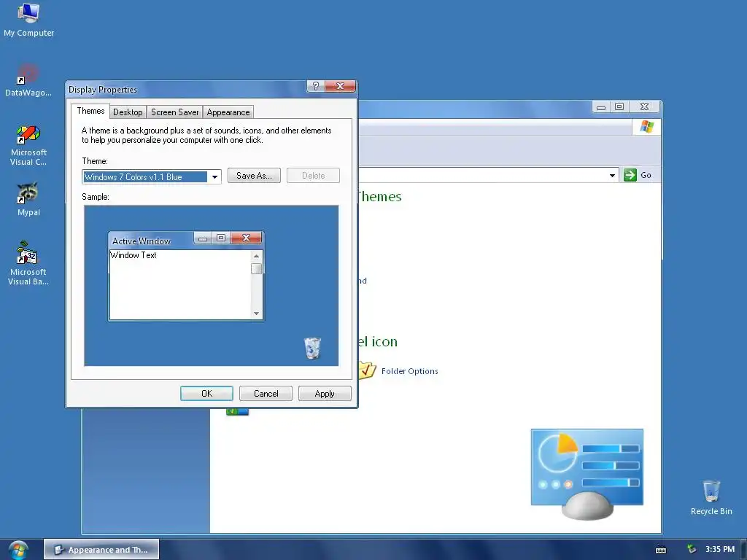This screenshot has height=560, width=747.
Task: Switch to the Desktop tab
Action: 128,112
